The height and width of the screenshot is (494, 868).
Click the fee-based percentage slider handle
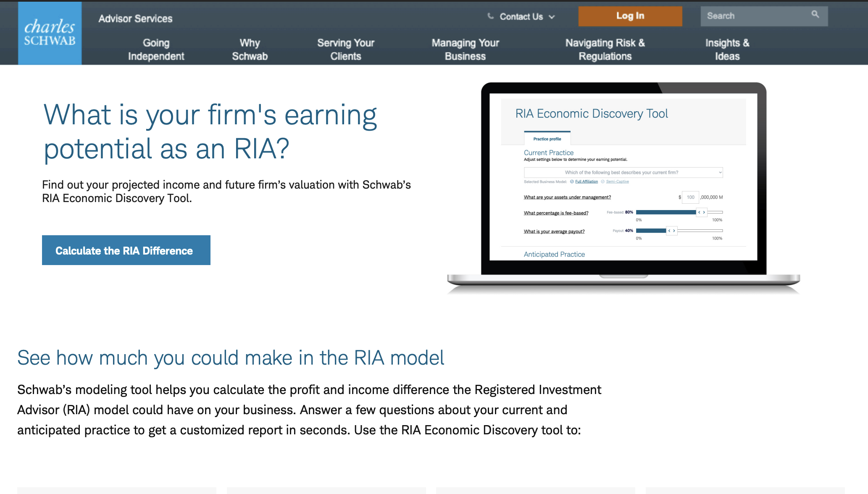(702, 212)
